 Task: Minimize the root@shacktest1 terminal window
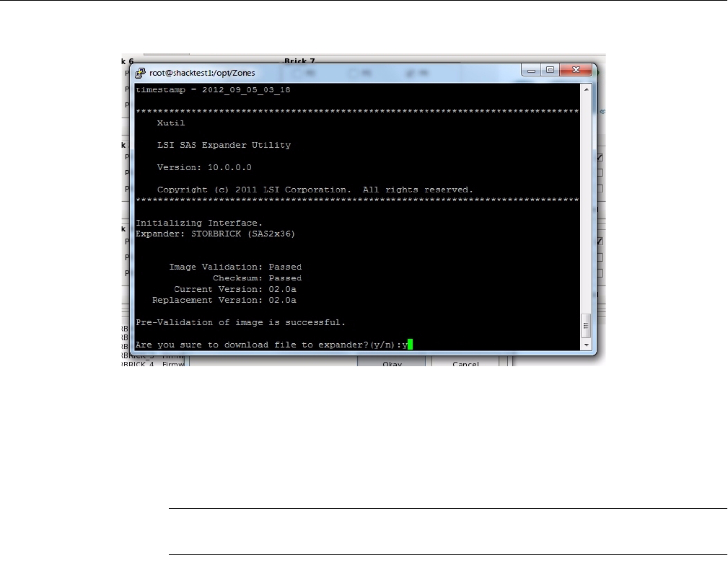click(531, 70)
